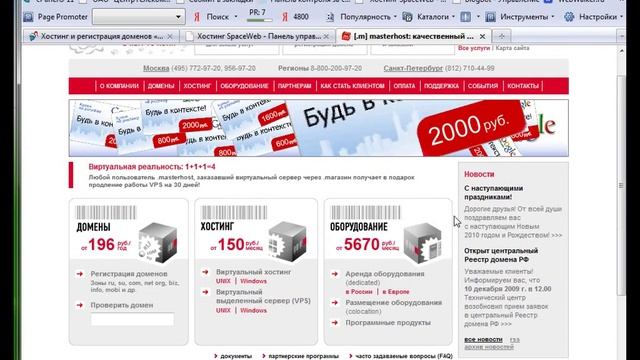Click the tab list arrow at tab bar end
This screenshot has width=640, height=360.
[621, 36]
